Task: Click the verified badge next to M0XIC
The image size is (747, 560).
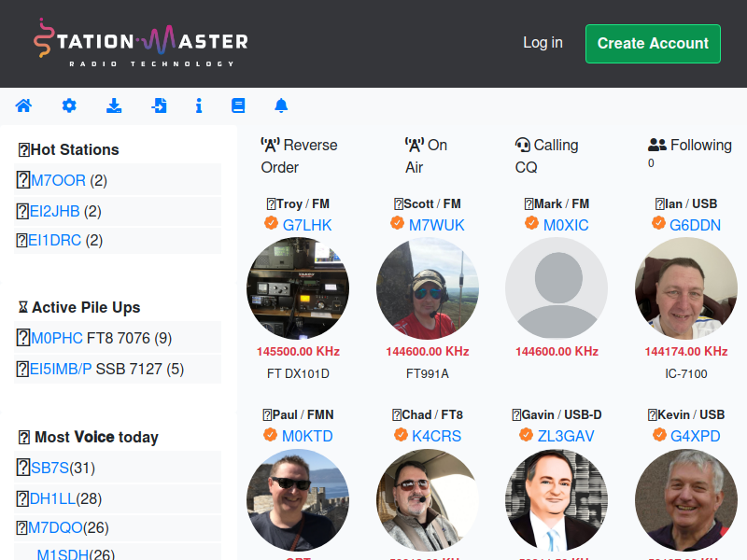Action: (x=531, y=222)
